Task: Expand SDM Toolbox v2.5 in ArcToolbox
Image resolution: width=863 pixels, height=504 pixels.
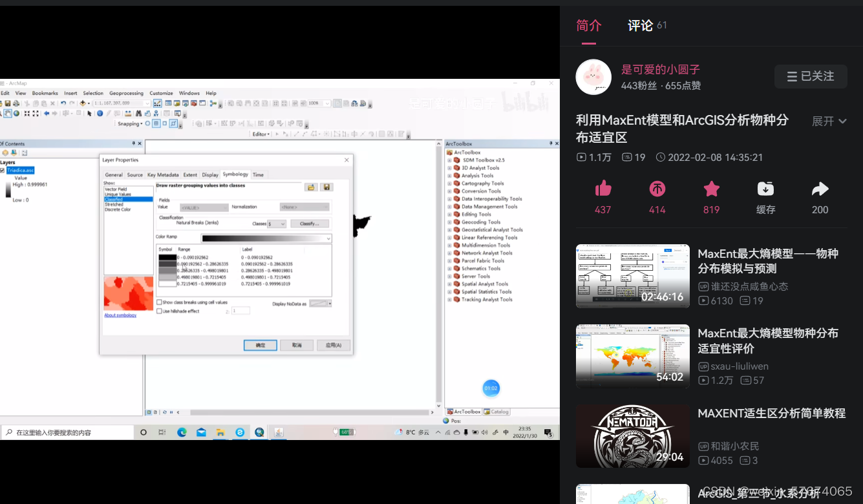Action: coord(449,160)
